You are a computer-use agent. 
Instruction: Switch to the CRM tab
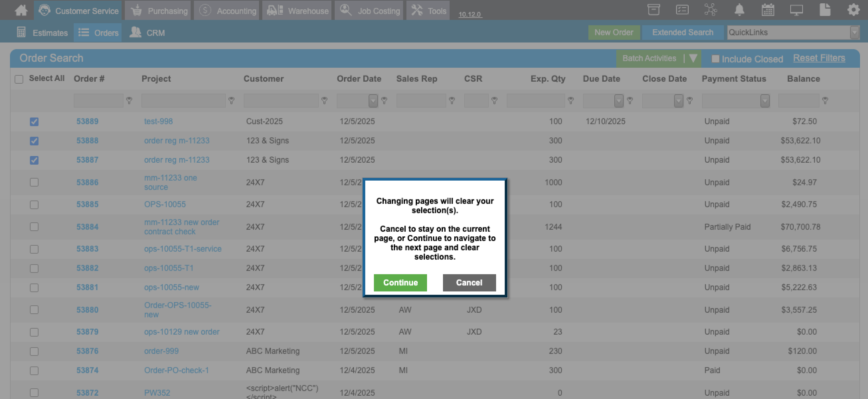coord(147,32)
